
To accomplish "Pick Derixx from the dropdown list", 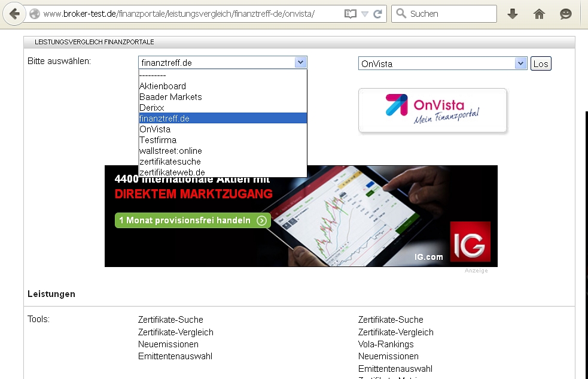I will (223, 108).
